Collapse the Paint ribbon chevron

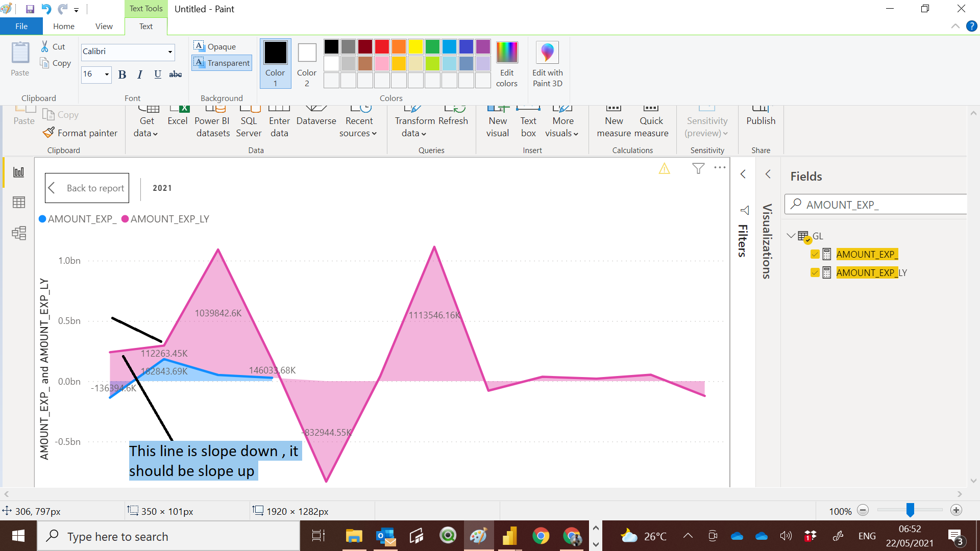pos(955,26)
